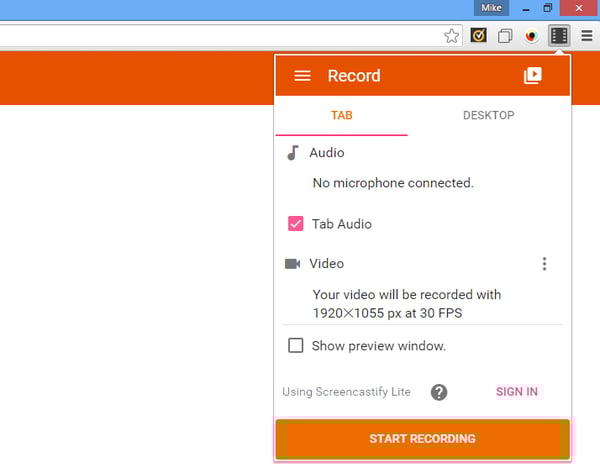Uncheck the Tab Audio checkbox
600x473 pixels.
click(x=295, y=224)
